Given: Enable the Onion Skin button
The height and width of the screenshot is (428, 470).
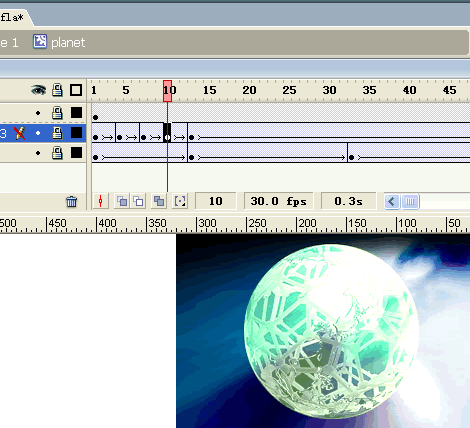Looking at the screenshot, I should pos(122,201).
